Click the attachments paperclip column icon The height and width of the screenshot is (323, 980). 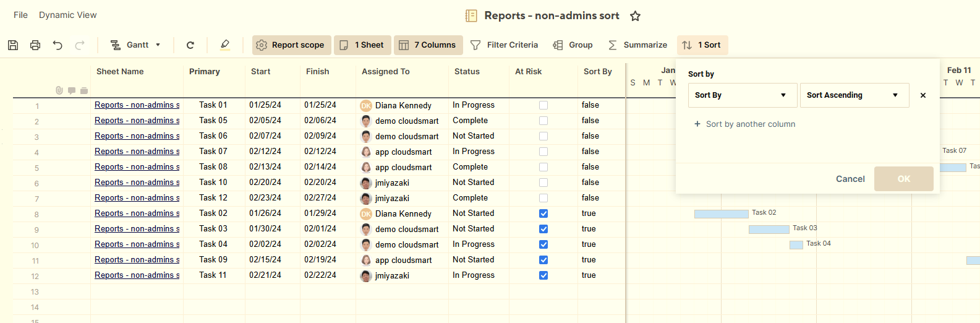coord(59,90)
